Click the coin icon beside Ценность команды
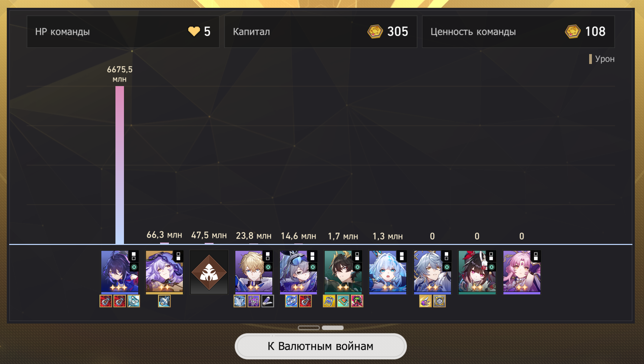This screenshot has width=644, height=364. [572, 32]
